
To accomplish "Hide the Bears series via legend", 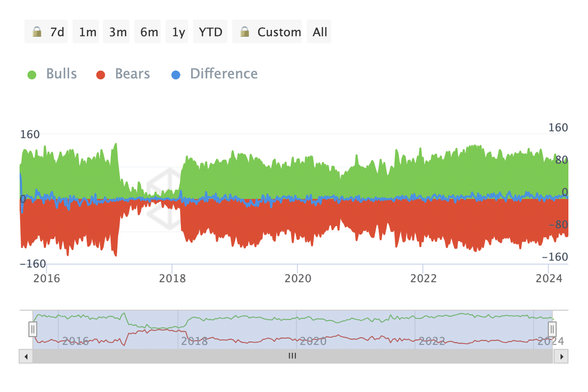I will 132,74.
